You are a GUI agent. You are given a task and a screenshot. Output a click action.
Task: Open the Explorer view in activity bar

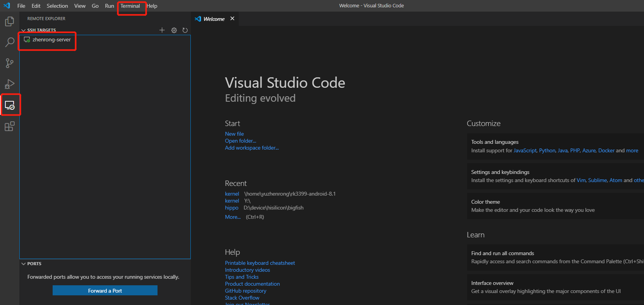pyautogui.click(x=10, y=22)
